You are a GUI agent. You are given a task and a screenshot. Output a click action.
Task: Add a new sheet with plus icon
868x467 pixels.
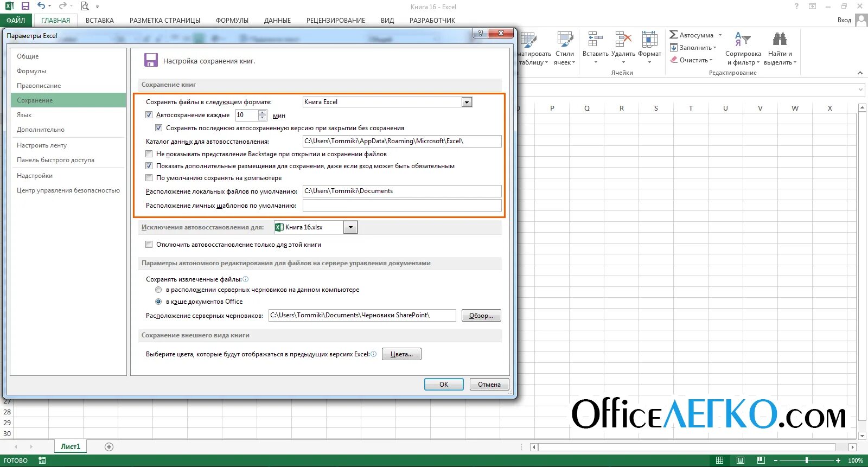click(109, 447)
